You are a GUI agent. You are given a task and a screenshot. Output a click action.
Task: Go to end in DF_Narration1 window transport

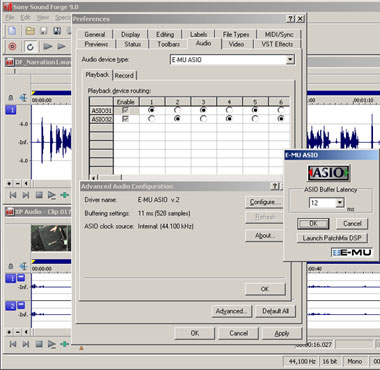(26, 195)
